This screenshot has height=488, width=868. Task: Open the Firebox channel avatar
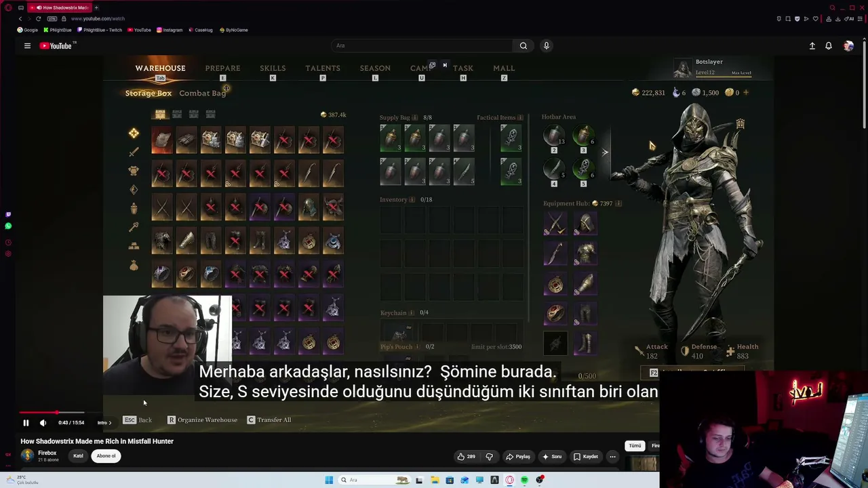pyautogui.click(x=27, y=455)
